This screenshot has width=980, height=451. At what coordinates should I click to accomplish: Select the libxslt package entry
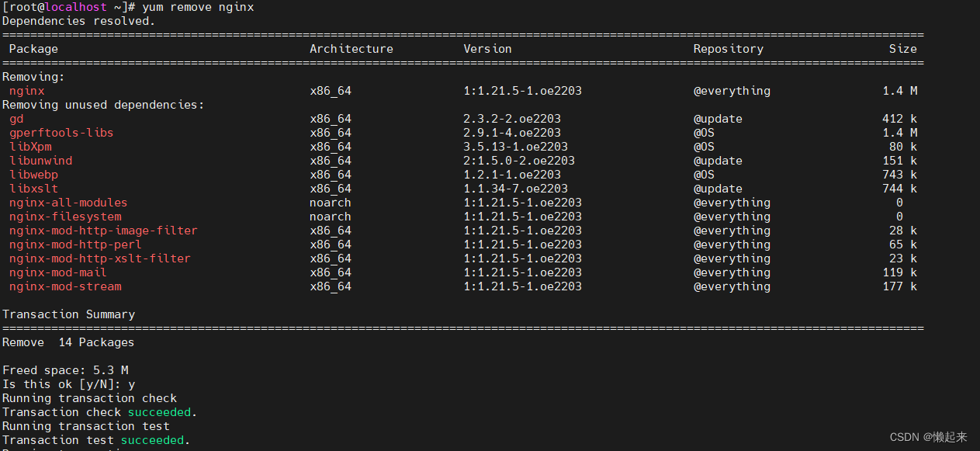coord(33,188)
